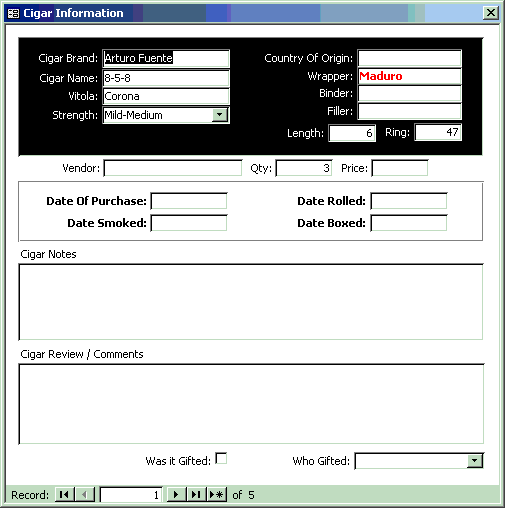506x511 pixels.
Task: Click the Date Of Purchase label
Action: (96, 201)
